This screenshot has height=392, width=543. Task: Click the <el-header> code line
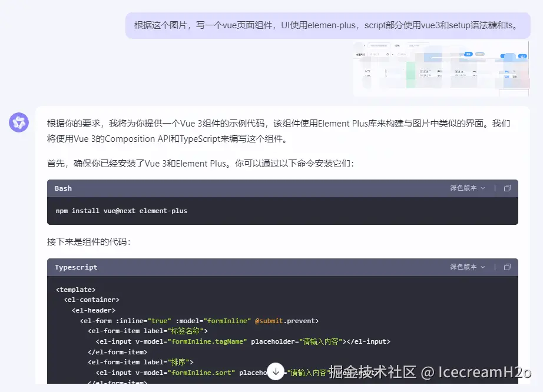[94, 310]
